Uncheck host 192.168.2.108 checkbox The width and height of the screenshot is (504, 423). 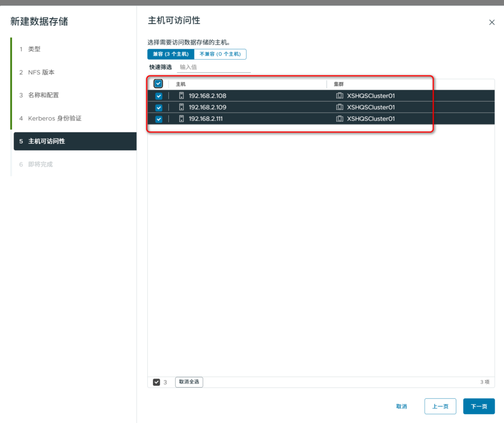pos(158,96)
